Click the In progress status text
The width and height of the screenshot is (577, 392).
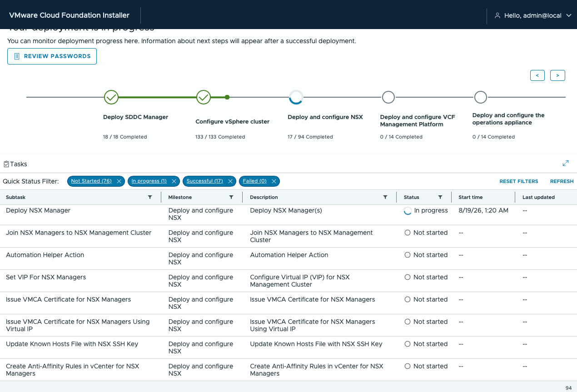(431, 210)
